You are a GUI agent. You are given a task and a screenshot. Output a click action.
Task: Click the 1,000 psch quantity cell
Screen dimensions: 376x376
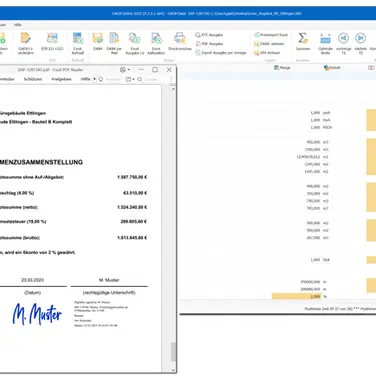[x=315, y=113]
